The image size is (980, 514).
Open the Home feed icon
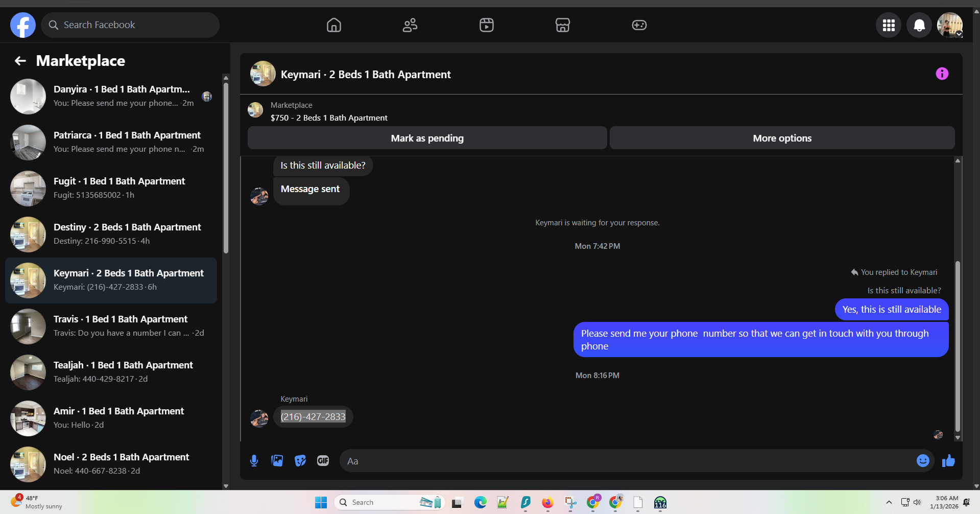click(334, 25)
